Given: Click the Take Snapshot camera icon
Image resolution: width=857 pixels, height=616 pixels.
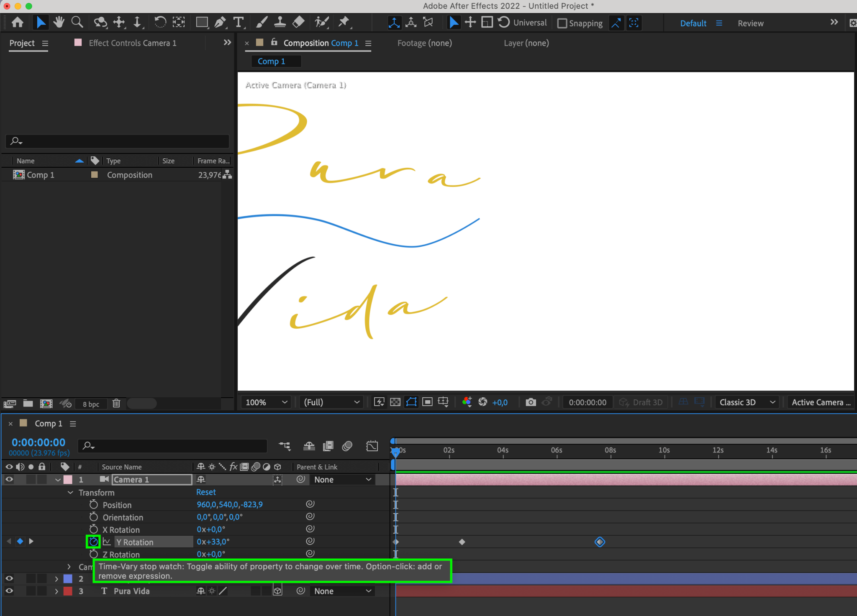Looking at the screenshot, I should [x=531, y=402].
